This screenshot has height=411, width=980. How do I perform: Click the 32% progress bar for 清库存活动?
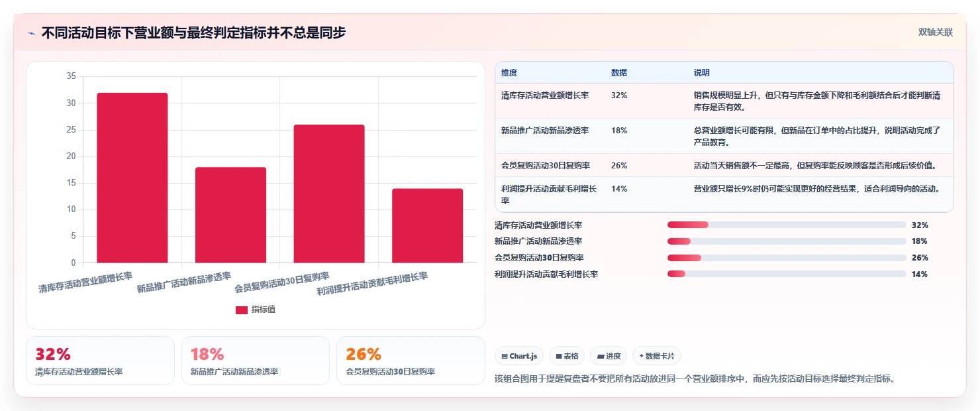coord(787,225)
